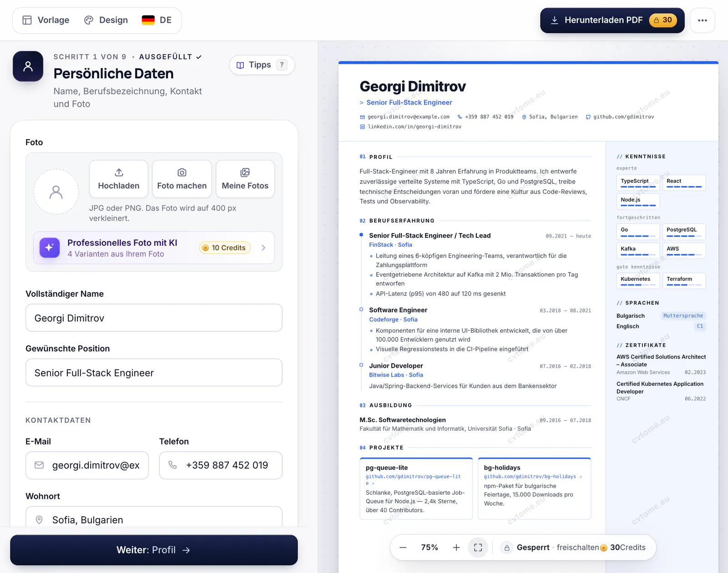Image resolution: width=728 pixels, height=573 pixels.
Task: Click the question mark next to Tipps
Action: click(x=282, y=65)
